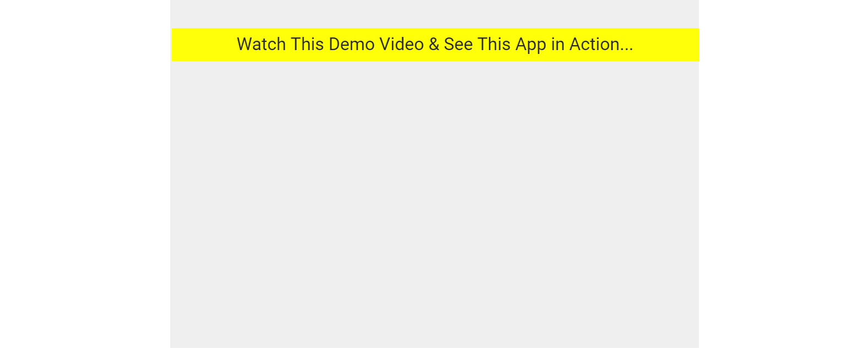Click the word "See" in the banner
Screen dimensions: 868x354
point(458,44)
